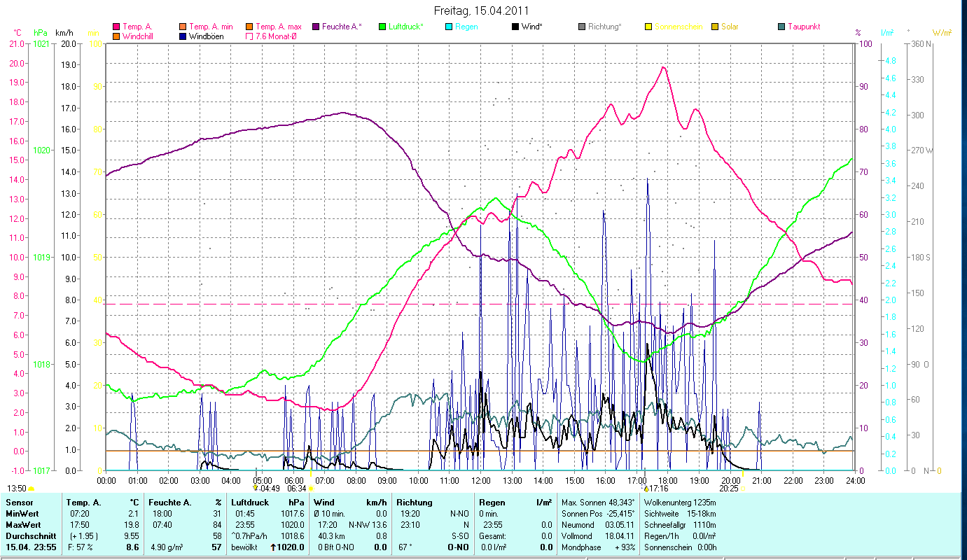Click the purple Feuchte A. legend square

click(316, 27)
